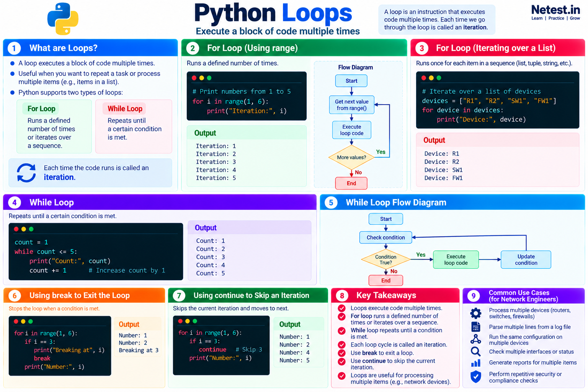The width and height of the screenshot is (588, 392).
Task: Click the Get next value from range() box
Action: point(352,105)
